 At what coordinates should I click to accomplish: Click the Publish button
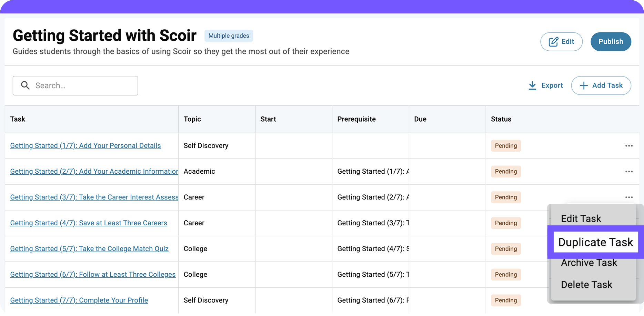click(x=611, y=41)
